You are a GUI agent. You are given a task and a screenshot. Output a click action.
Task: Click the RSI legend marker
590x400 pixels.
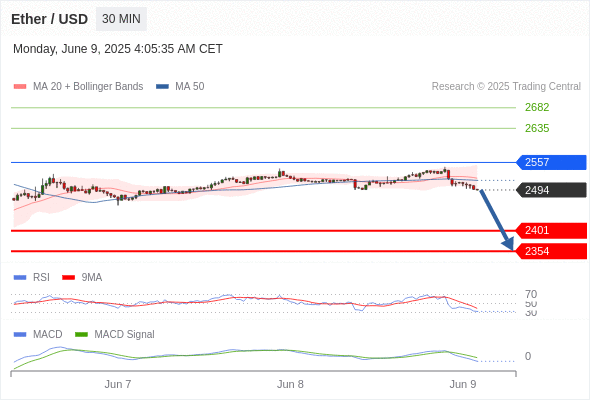pyautogui.click(x=20, y=278)
